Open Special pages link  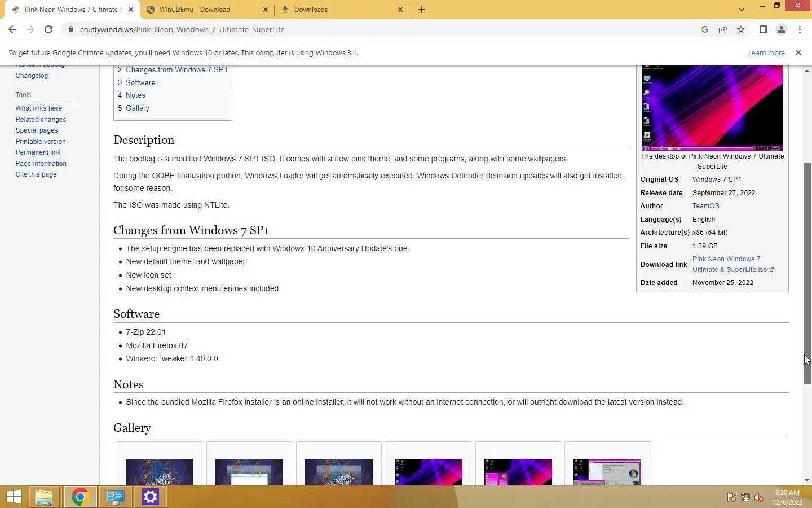pyautogui.click(x=37, y=130)
